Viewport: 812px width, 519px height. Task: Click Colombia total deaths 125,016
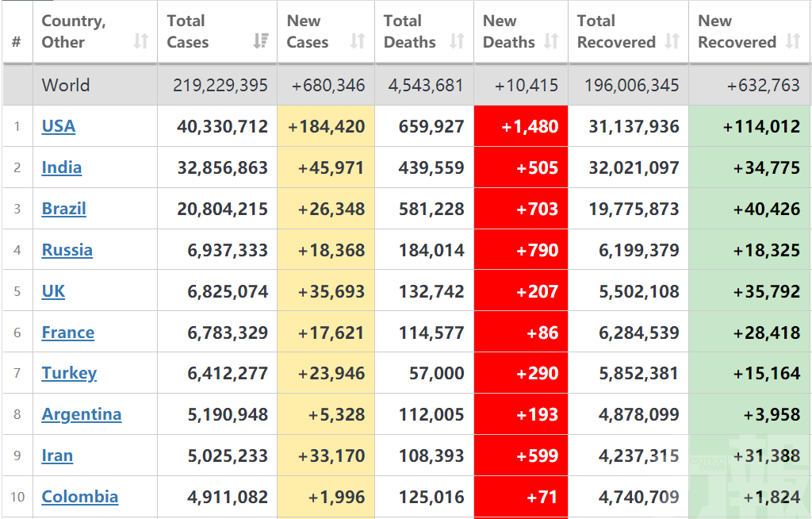pos(431,498)
